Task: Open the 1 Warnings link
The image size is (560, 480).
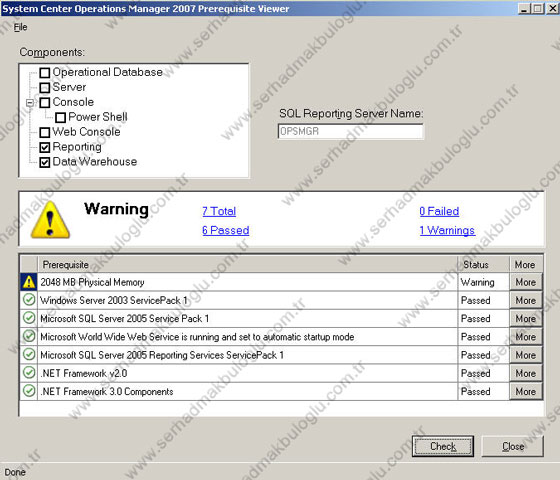Action: 447,230
